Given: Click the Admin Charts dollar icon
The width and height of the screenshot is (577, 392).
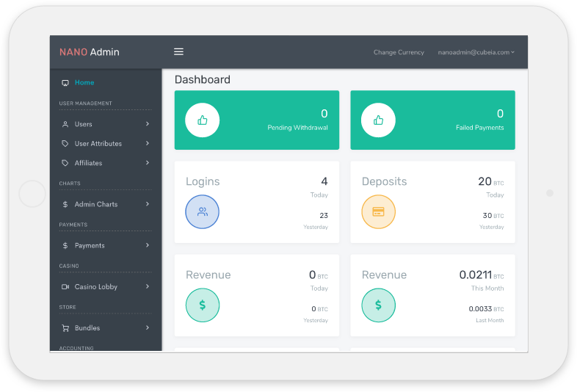Looking at the screenshot, I should 65,204.
